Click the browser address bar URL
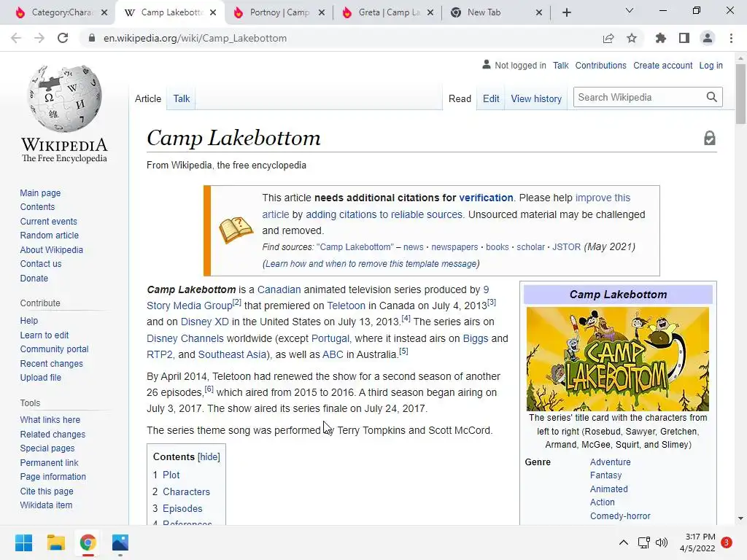 point(195,38)
